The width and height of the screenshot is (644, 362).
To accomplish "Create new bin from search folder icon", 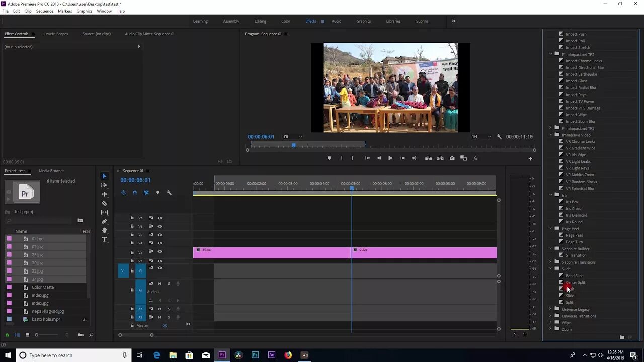I will coord(80,221).
